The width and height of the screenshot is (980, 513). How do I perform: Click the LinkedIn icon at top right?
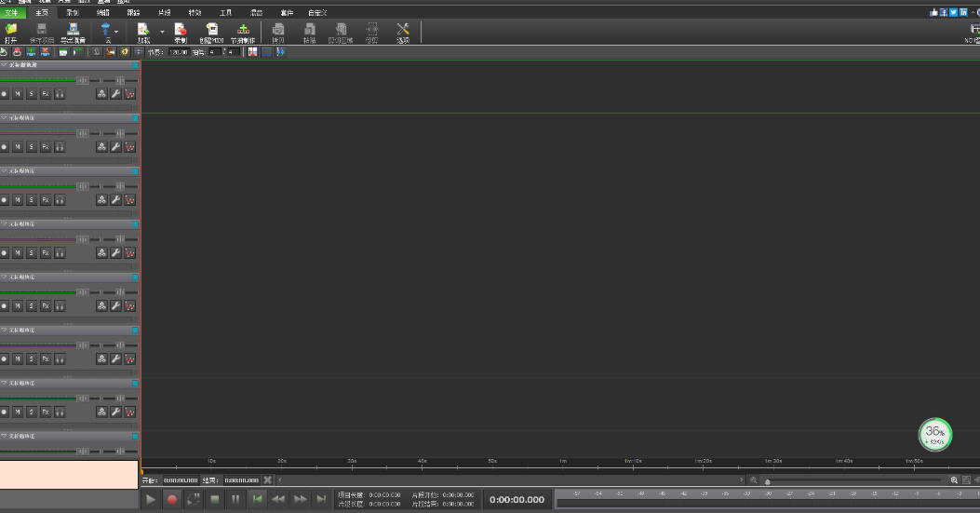point(963,12)
